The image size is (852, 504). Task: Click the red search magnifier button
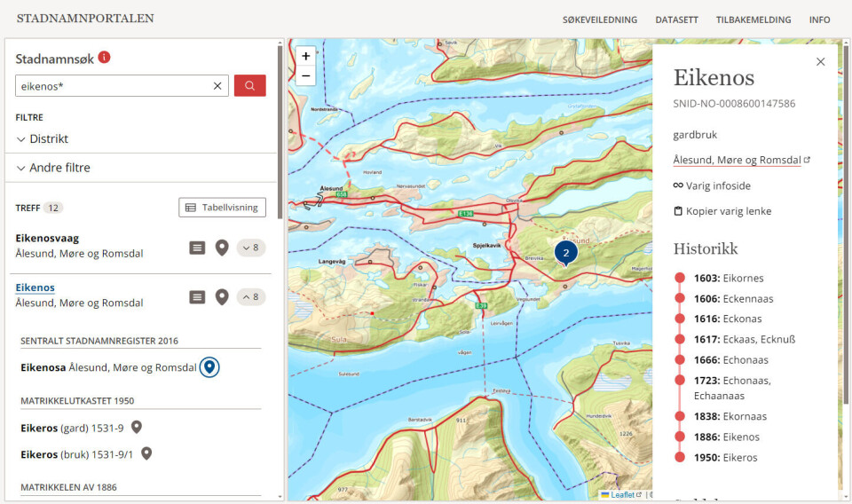(249, 86)
